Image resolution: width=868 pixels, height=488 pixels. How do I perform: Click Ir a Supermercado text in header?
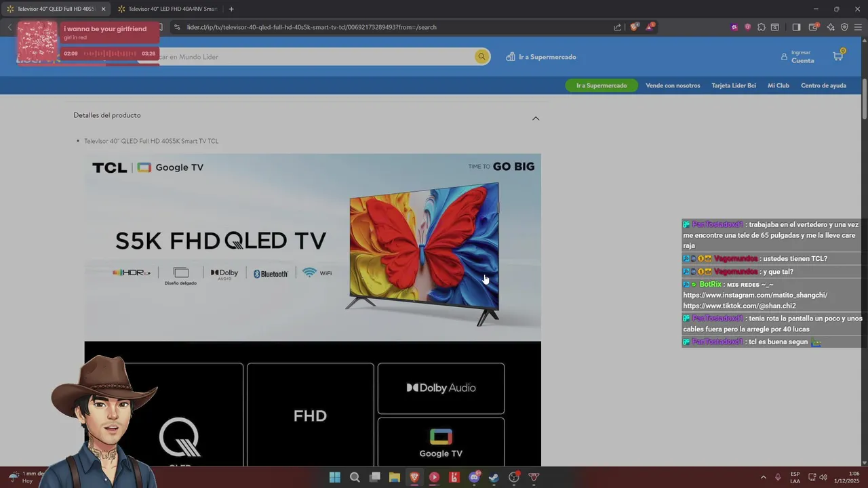point(547,57)
